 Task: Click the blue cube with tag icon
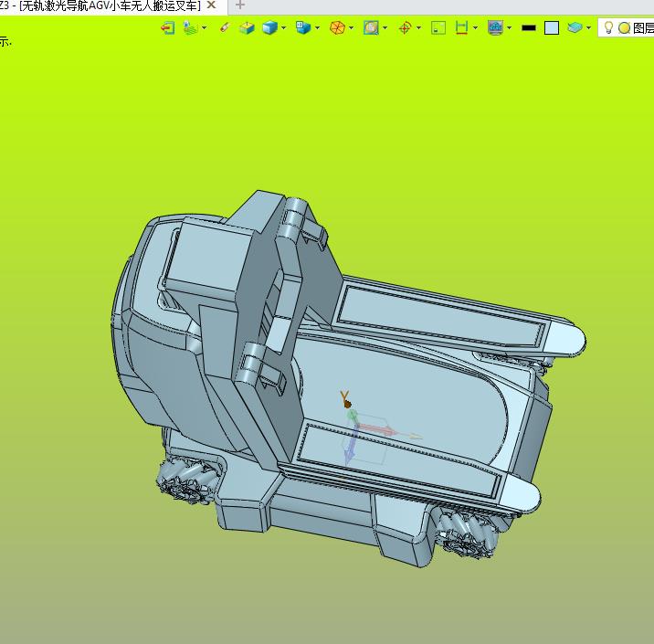pyautogui.click(x=303, y=28)
